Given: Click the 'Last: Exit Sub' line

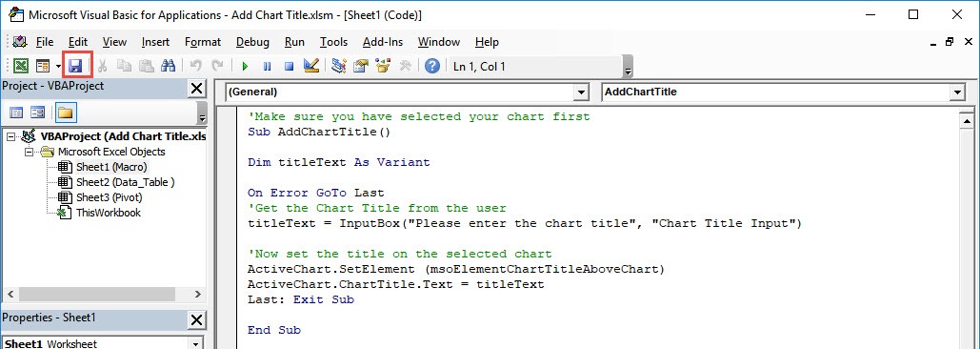Looking at the screenshot, I should click(x=301, y=299).
